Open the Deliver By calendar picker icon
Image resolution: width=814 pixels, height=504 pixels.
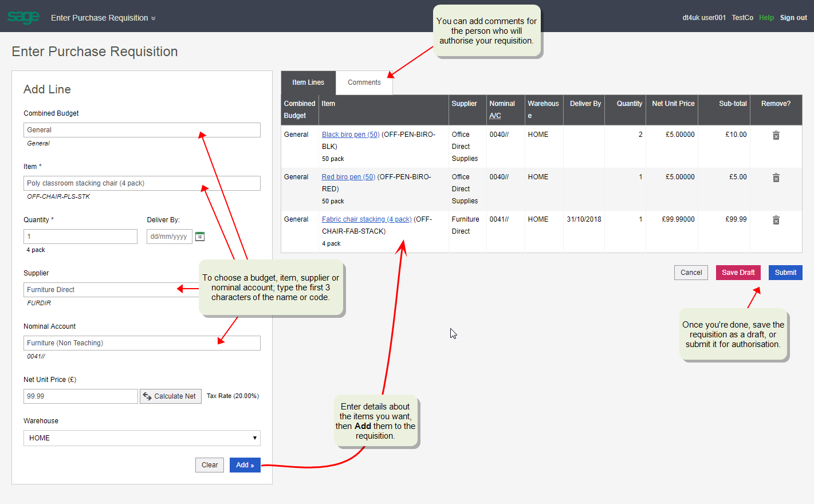(x=199, y=236)
